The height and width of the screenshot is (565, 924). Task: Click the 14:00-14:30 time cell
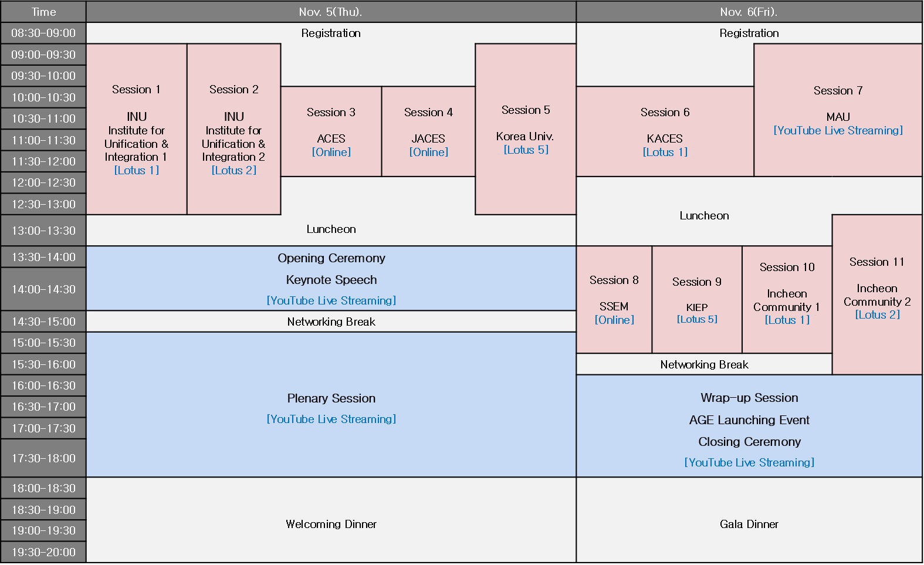point(43,289)
